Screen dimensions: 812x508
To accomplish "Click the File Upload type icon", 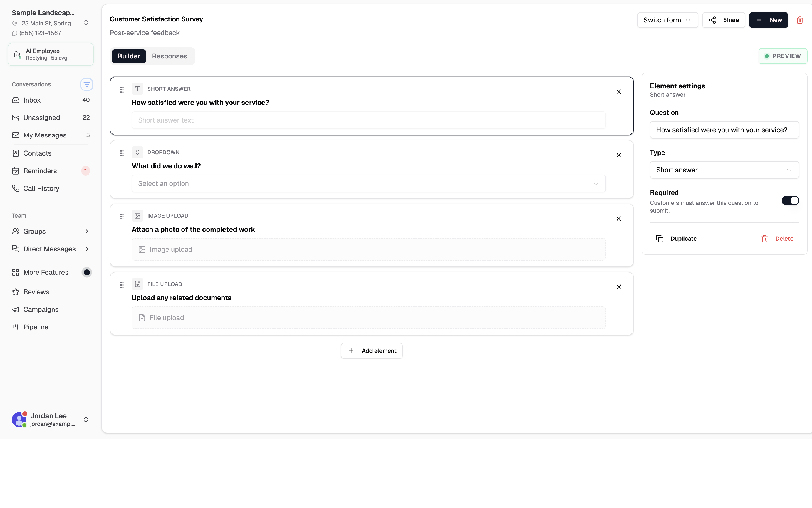I will click(137, 284).
